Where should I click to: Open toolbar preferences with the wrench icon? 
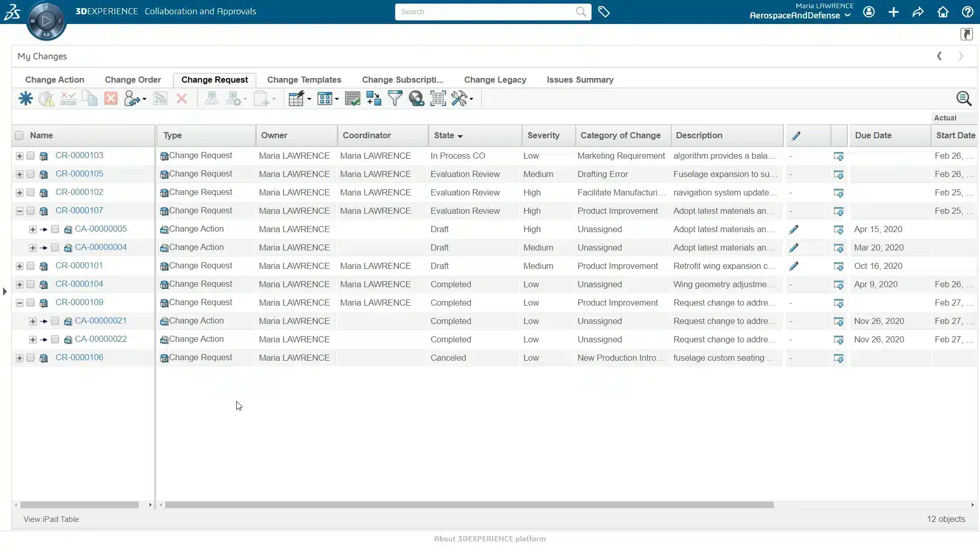tap(460, 98)
